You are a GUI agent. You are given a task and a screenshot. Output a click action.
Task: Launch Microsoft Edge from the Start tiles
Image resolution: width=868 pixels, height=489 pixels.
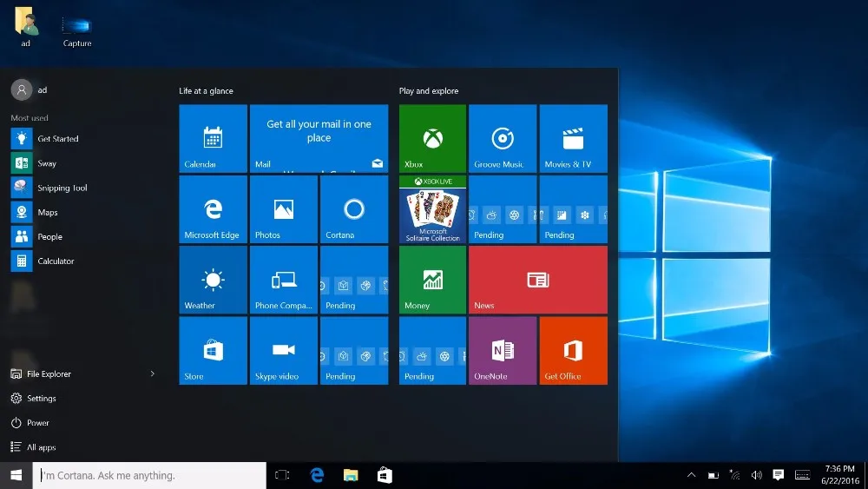[214, 209]
